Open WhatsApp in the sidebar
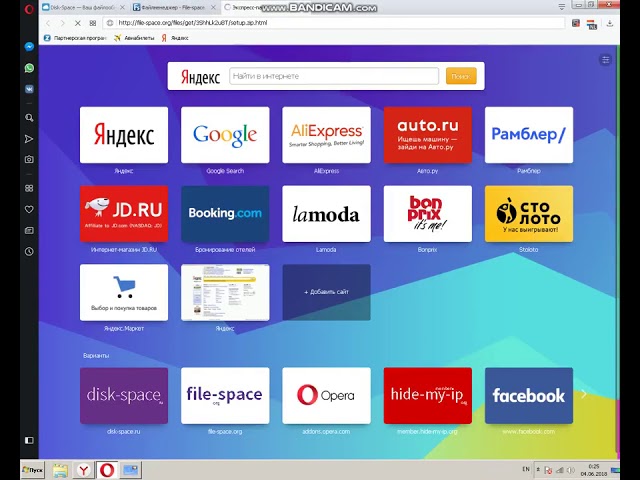640x480 pixels. pyautogui.click(x=29, y=68)
